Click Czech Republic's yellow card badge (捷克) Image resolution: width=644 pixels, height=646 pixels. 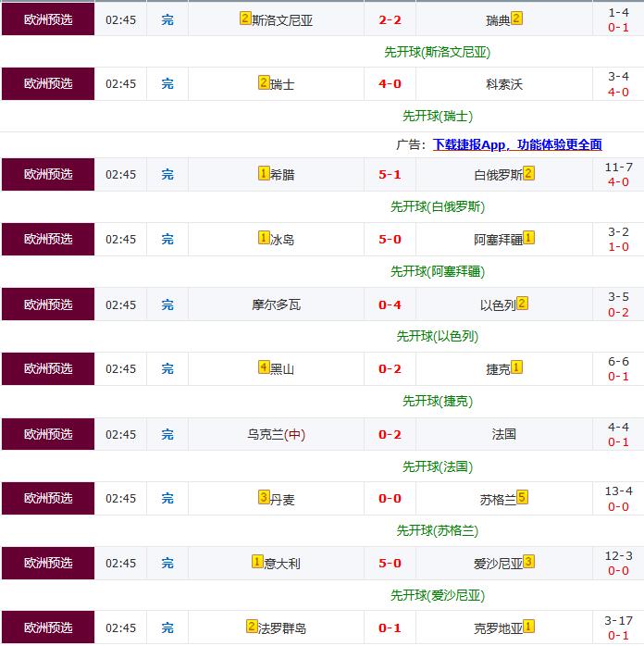pos(516,366)
